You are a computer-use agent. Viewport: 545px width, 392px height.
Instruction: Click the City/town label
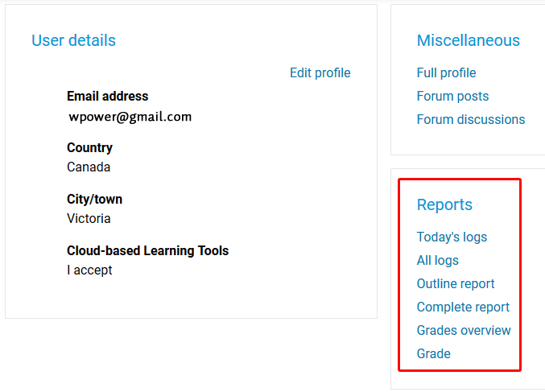(x=94, y=200)
